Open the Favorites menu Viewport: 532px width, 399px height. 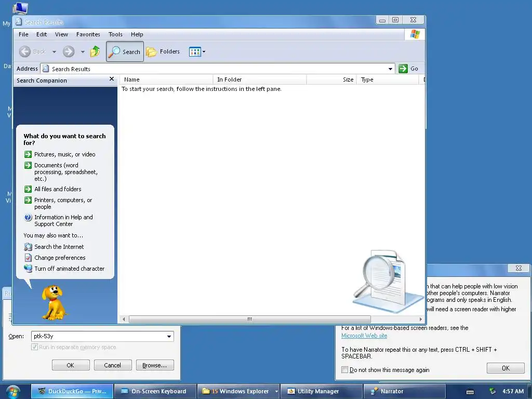[x=88, y=34]
